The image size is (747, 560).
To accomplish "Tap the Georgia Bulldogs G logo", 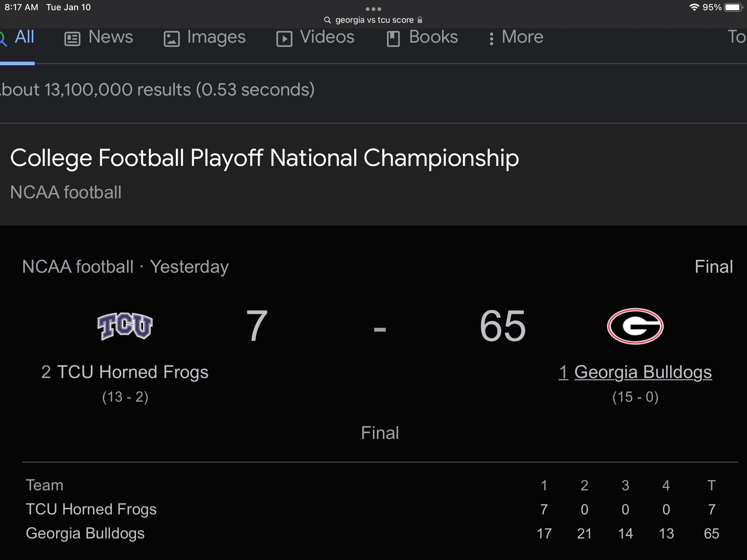I will [635, 326].
